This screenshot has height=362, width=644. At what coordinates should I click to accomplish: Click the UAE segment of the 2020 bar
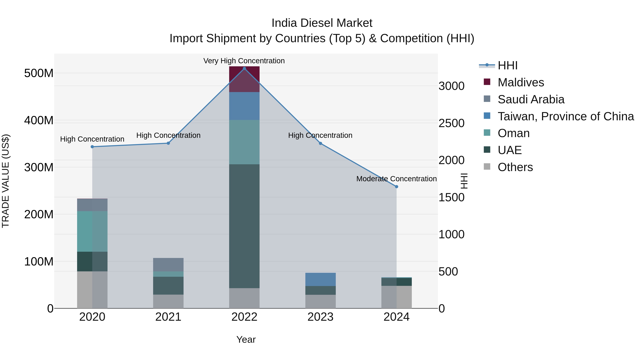point(92,262)
